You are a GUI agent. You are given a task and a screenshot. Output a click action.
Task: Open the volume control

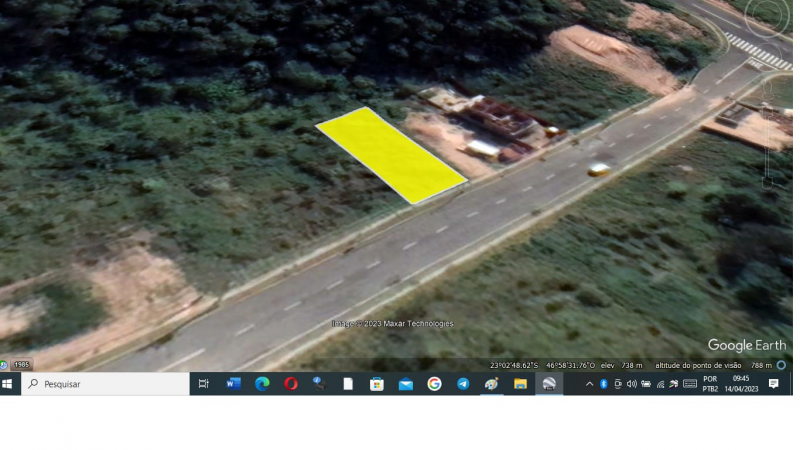point(632,384)
